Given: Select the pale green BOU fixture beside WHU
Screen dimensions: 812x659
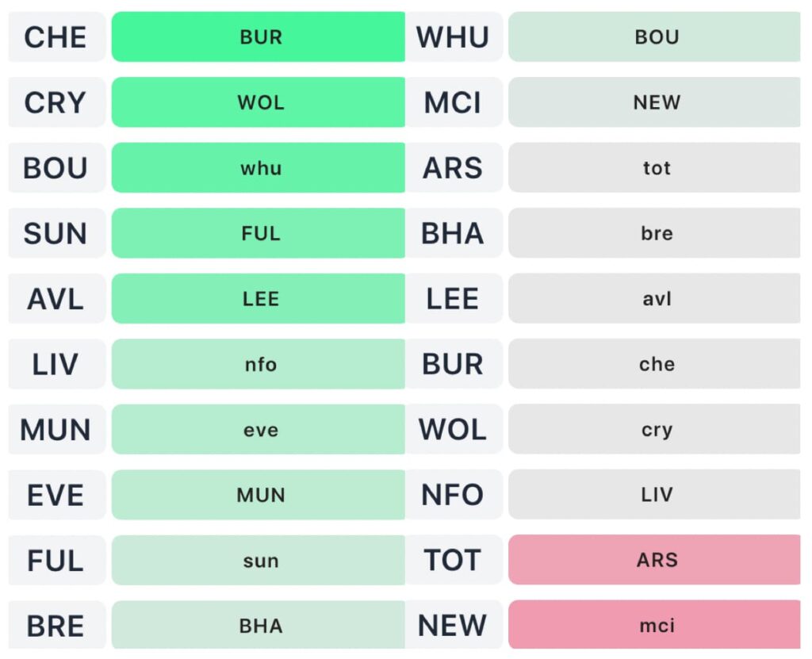Looking at the screenshot, I should (x=655, y=37).
